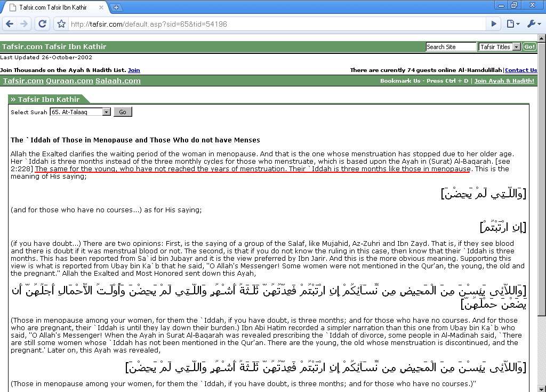Image resolution: width=546 pixels, height=392 pixels.
Task: Click the 'Last Updated 26-October-2002' text
Action: tap(46, 58)
